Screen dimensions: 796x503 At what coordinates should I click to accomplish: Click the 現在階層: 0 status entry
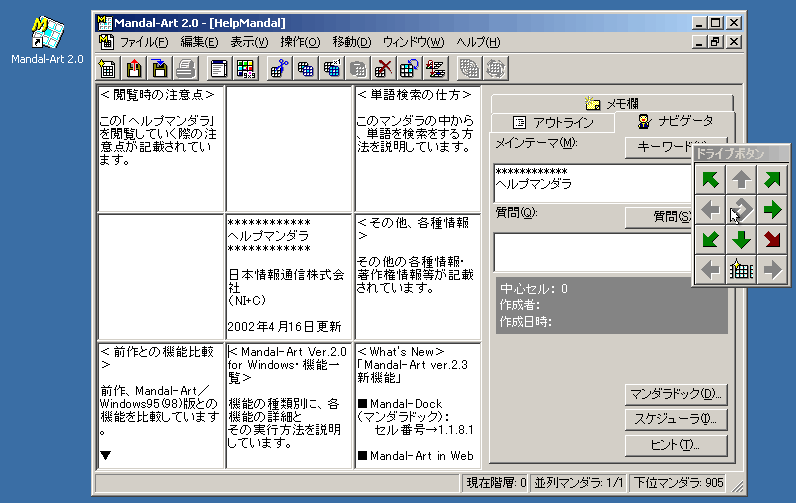(495, 483)
